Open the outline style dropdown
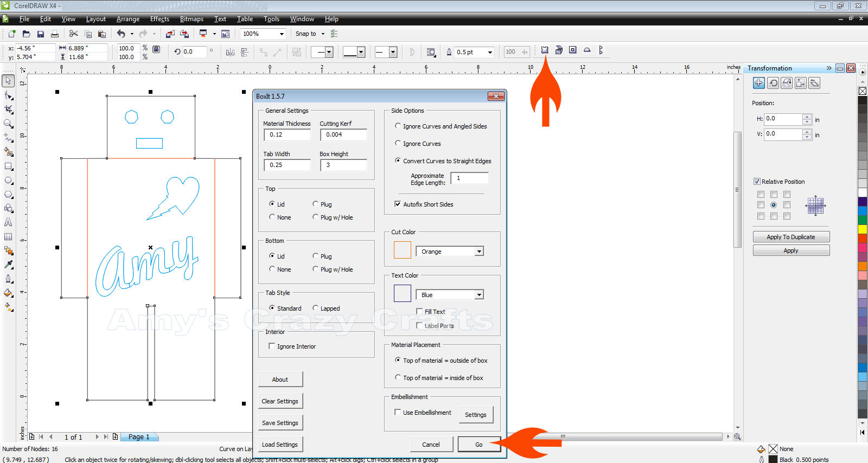This screenshot has width=868, height=463. pyautogui.click(x=361, y=52)
